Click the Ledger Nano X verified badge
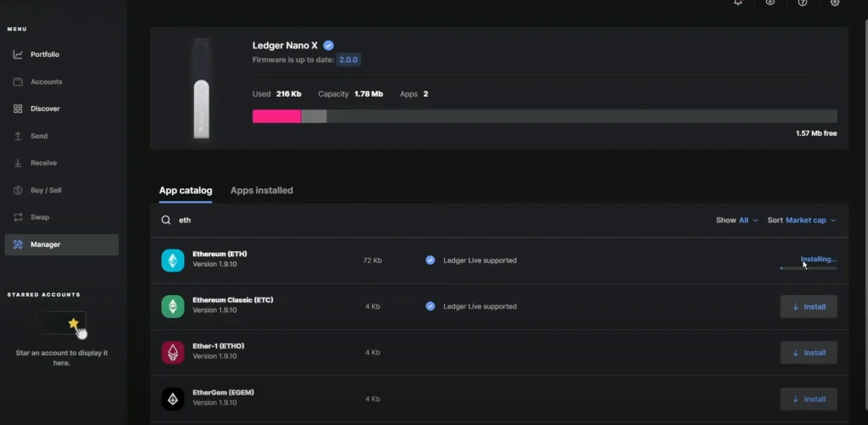Image resolution: width=868 pixels, height=425 pixels. click(328, 46)
